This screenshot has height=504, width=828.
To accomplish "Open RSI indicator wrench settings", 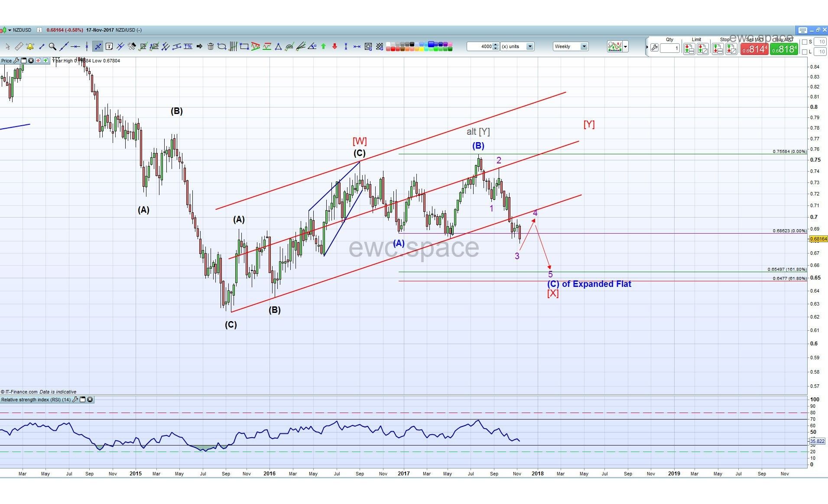I will click(x=75, y=400).
